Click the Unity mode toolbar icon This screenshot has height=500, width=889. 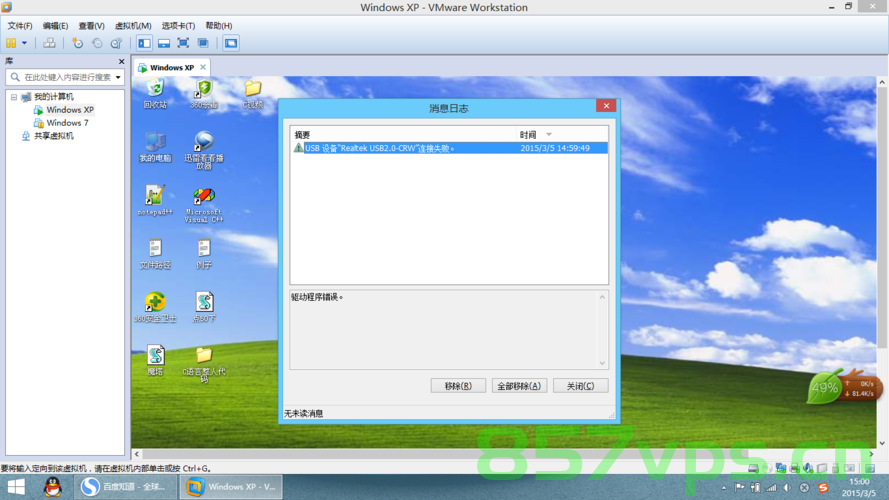[203, 43]
